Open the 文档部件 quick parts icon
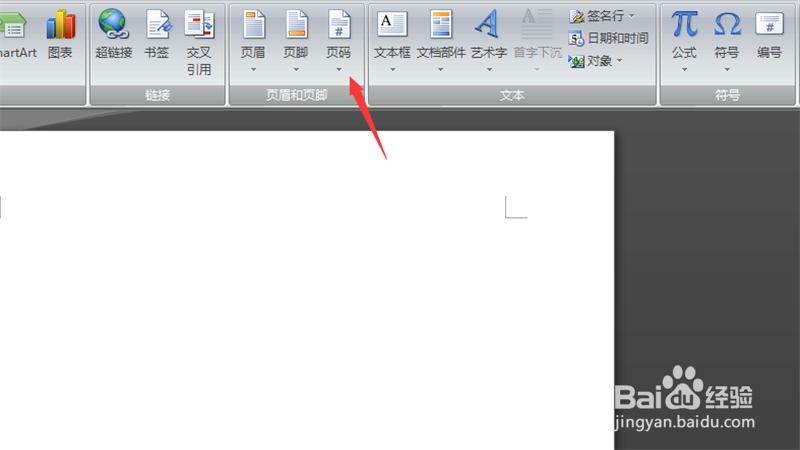The width and height of the screenshot is (800, 450). [x=441, y=24]
